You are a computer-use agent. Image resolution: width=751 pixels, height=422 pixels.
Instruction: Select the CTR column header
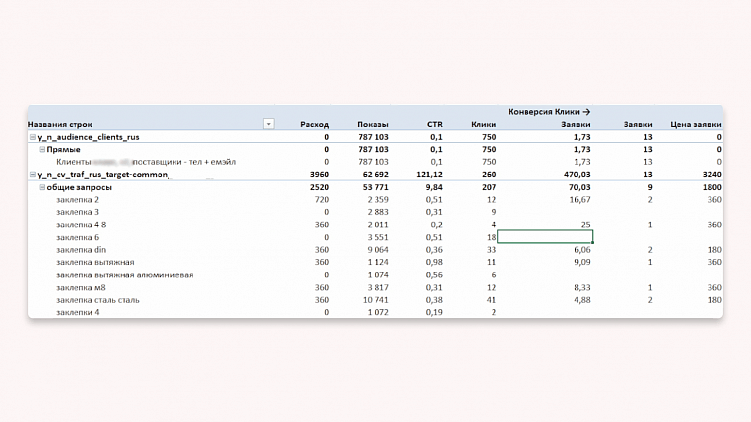click(x=434, y=124)
